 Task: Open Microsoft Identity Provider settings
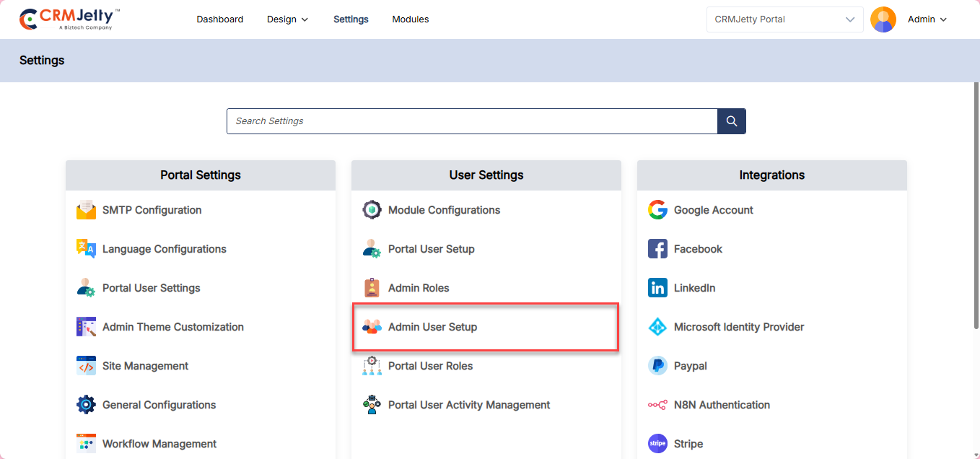[738, 327]
